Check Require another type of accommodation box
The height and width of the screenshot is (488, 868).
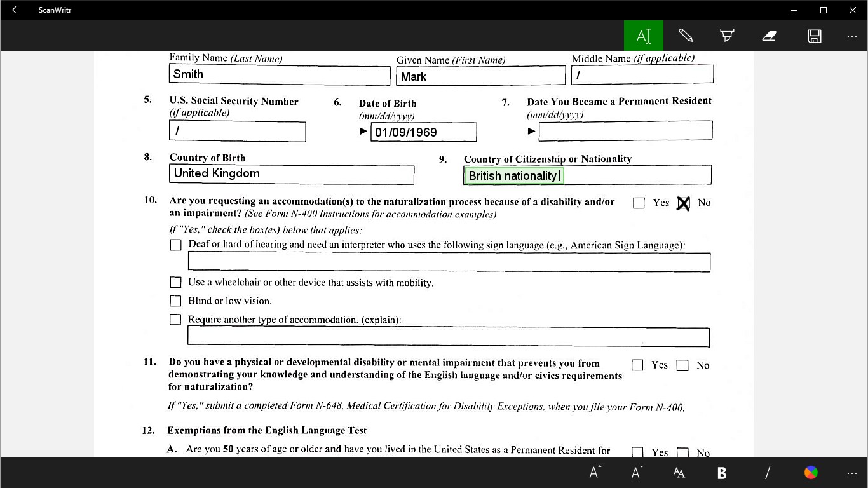coord(175,320)
